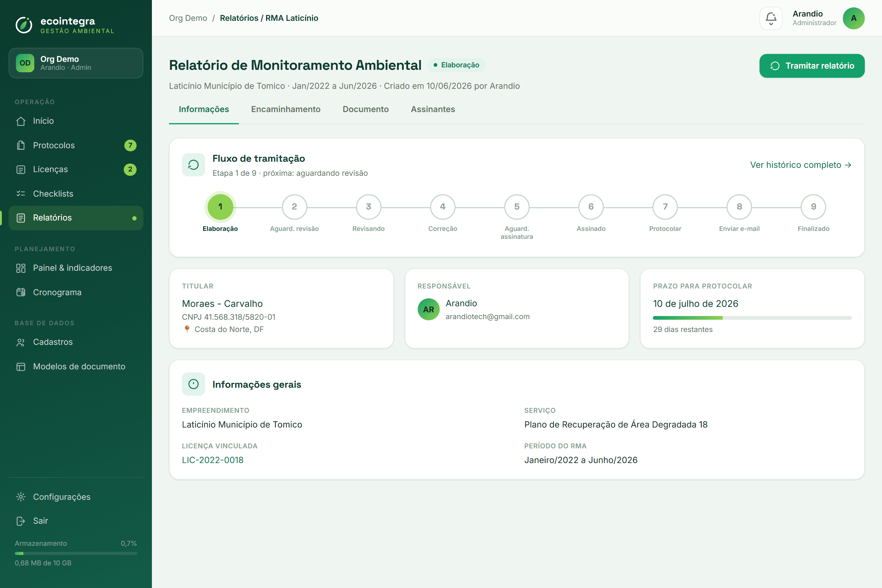Click the prazo para protocolar progress bar
The image size is (882, 588).
pyautogui.click(x=752, y=318)
